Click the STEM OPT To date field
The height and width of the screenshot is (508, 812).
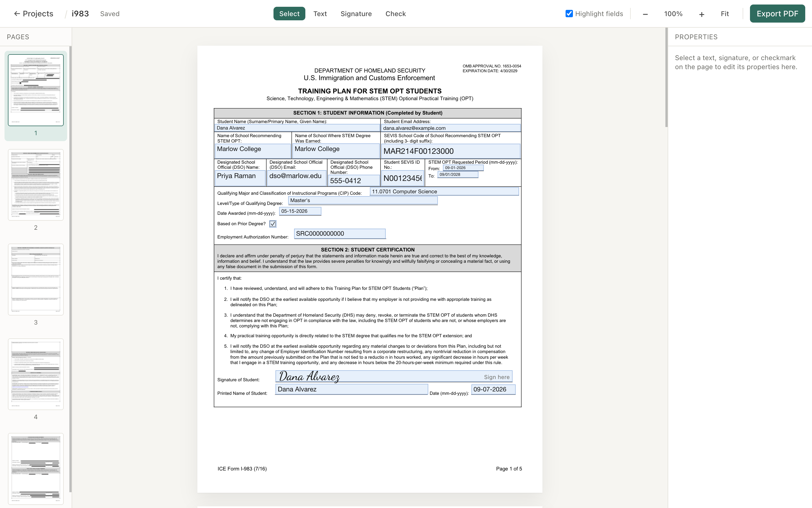pos(458,175)
